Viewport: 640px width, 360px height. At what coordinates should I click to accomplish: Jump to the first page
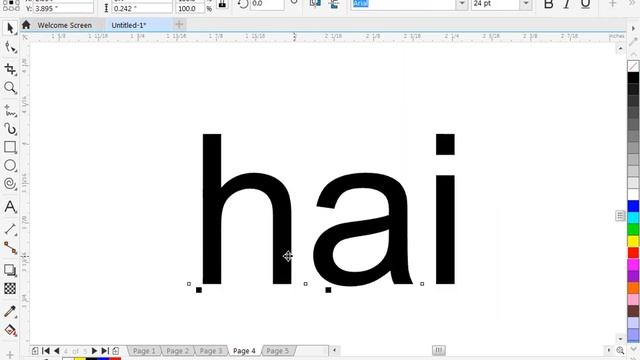46,351
